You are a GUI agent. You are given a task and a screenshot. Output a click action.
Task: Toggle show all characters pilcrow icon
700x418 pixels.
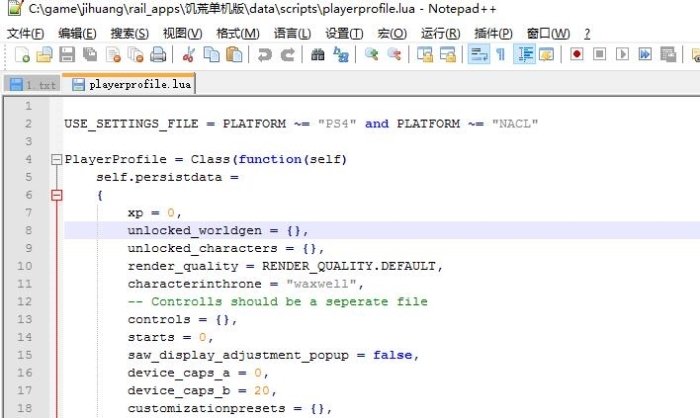(501, 54)
